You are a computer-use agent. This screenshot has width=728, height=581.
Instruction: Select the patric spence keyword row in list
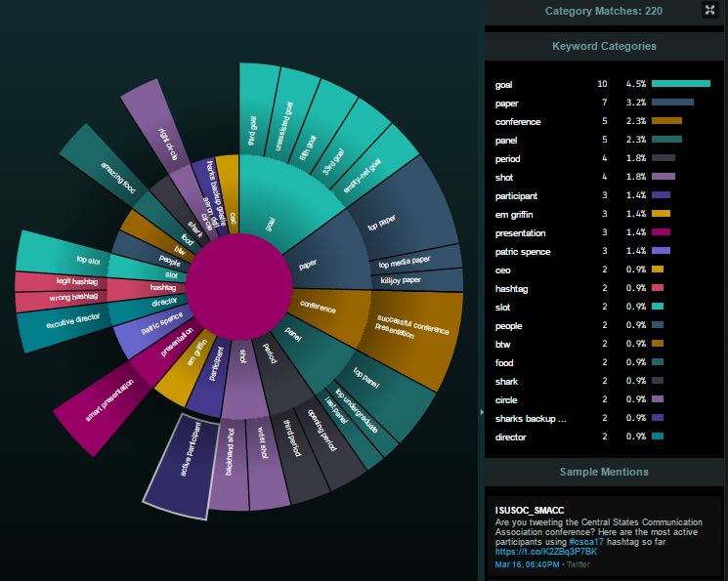pyautogui.click(x=603, y=251)
